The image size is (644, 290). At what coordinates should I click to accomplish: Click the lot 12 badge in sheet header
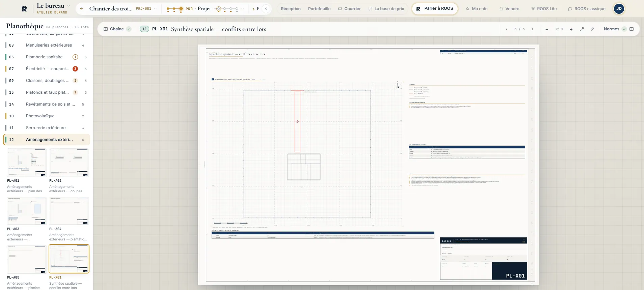pos(144,29)
